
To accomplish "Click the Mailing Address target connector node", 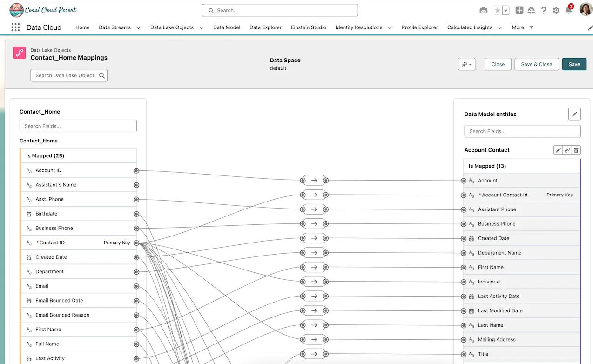I will [x=464, y=340].
